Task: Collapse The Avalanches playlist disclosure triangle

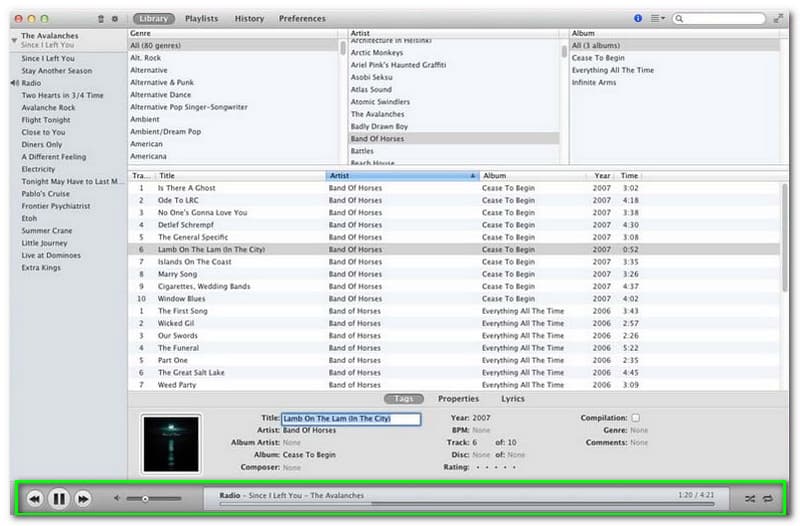Action: coord(14,40)
